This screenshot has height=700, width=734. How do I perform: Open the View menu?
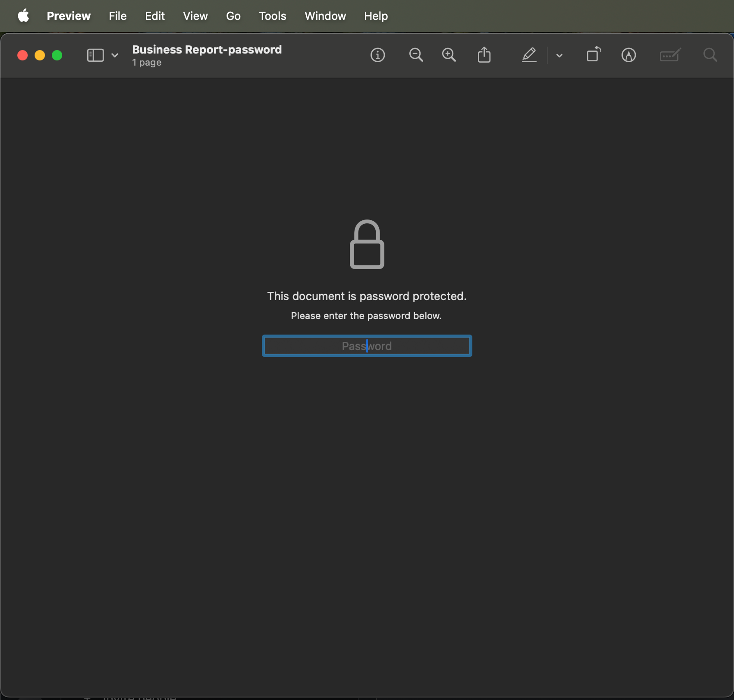click(x=195, y=16)
